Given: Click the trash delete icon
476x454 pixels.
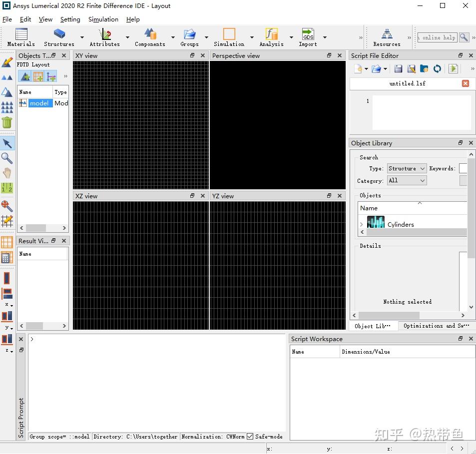Looking at the screenshot, I should click(7, 122).
